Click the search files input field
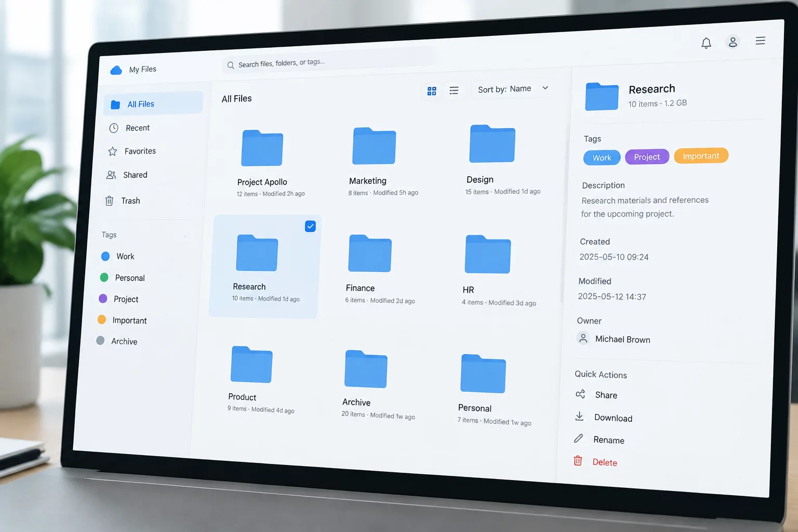This screenshot has width=798, height=532. (x=329, y=61)
